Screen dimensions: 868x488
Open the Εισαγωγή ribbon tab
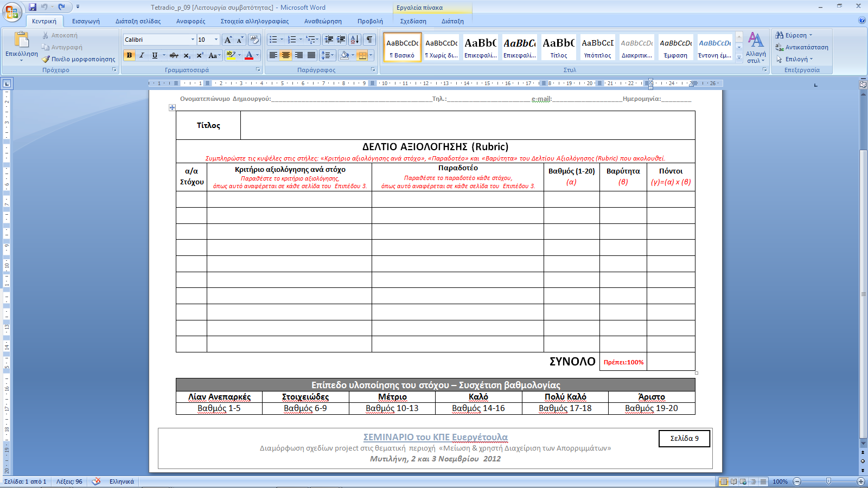[86, 21]
